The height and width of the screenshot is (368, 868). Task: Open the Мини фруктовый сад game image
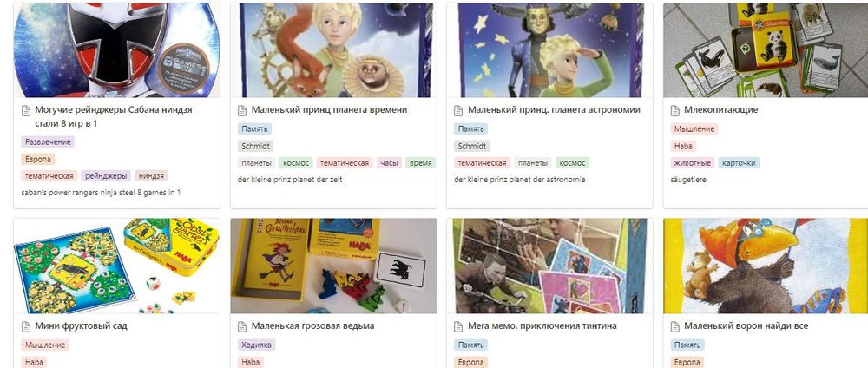[x=117, y=266]
